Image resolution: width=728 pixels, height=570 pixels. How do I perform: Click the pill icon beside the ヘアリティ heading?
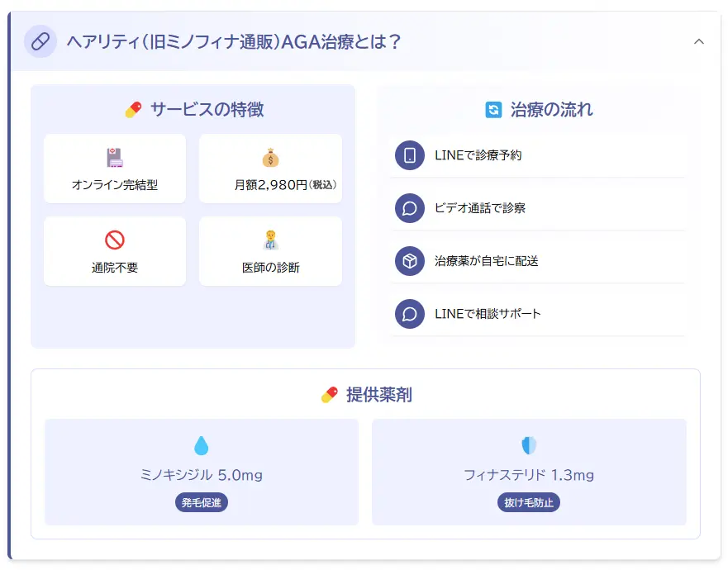[x=40, y=41]
